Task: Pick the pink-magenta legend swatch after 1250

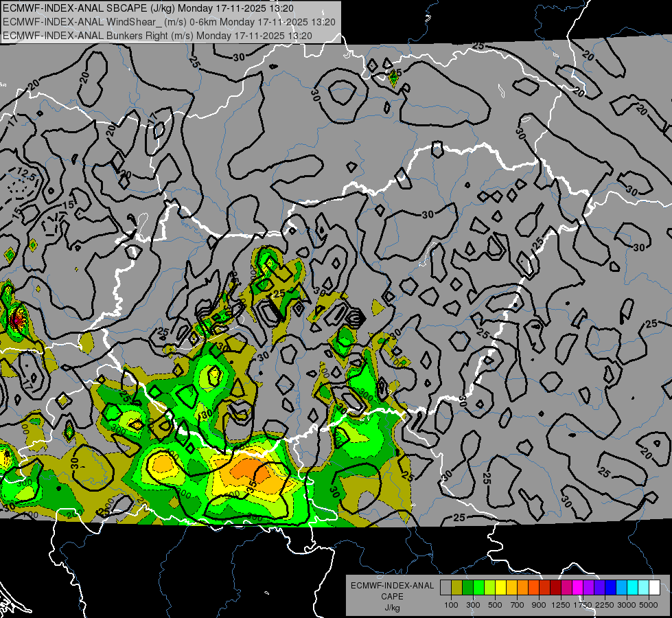Action: click(566, 588)
